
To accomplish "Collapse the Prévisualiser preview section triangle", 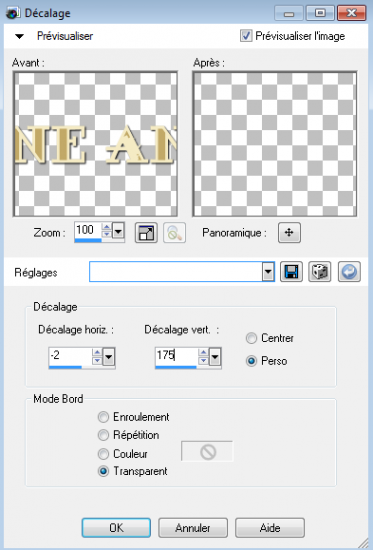I will click(x=20, y=36).
